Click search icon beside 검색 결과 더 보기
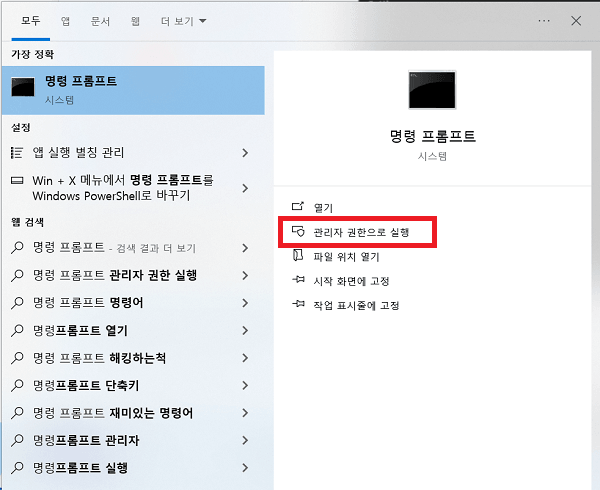The image size is (600, 490). (x=17, y=248)
